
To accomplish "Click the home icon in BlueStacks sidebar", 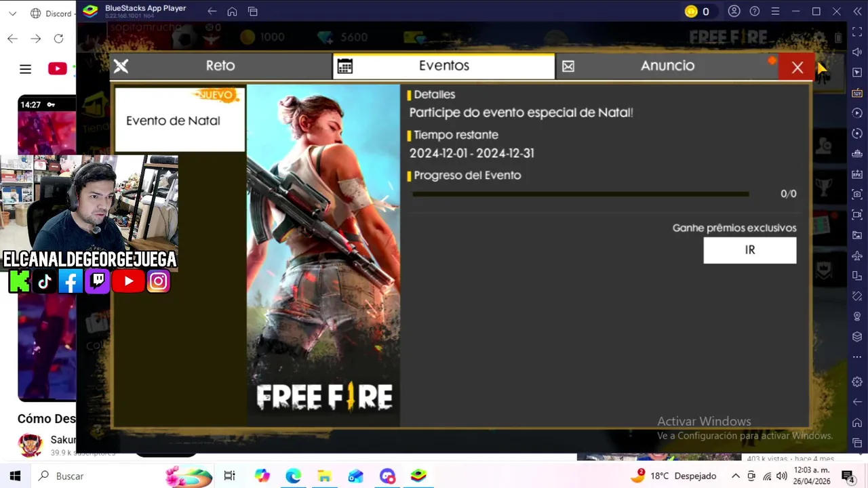I will (857, 423).
